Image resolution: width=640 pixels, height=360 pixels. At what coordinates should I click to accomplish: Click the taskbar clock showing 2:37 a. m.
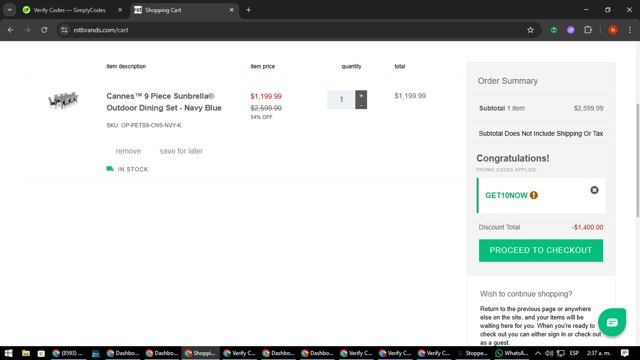click(x=599, y=353)
